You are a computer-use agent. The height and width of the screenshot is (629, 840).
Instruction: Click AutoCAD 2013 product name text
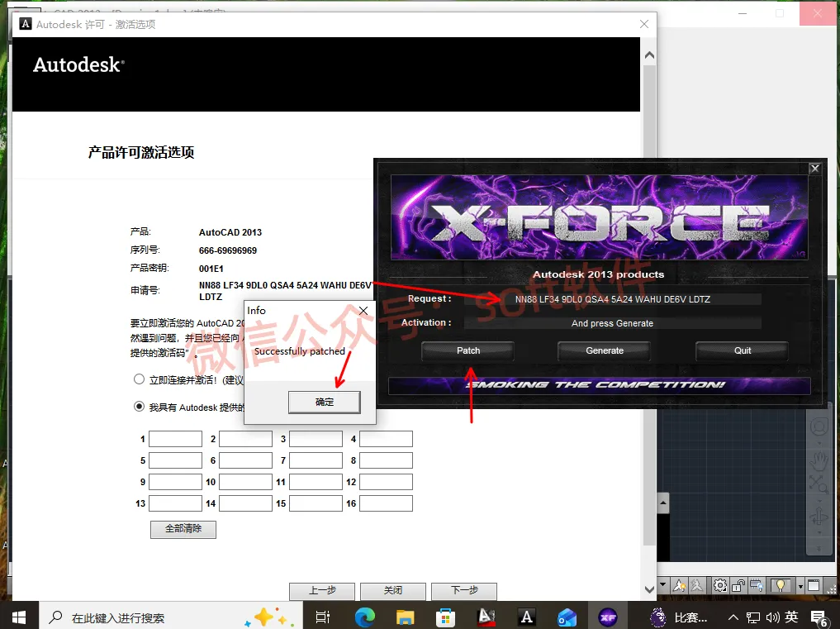[x=230, y=232]
